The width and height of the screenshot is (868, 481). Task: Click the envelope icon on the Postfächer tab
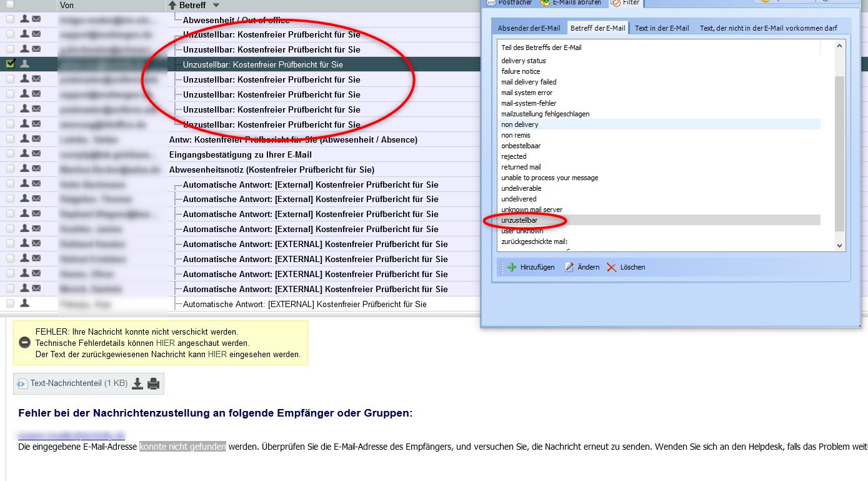[491, 3]
